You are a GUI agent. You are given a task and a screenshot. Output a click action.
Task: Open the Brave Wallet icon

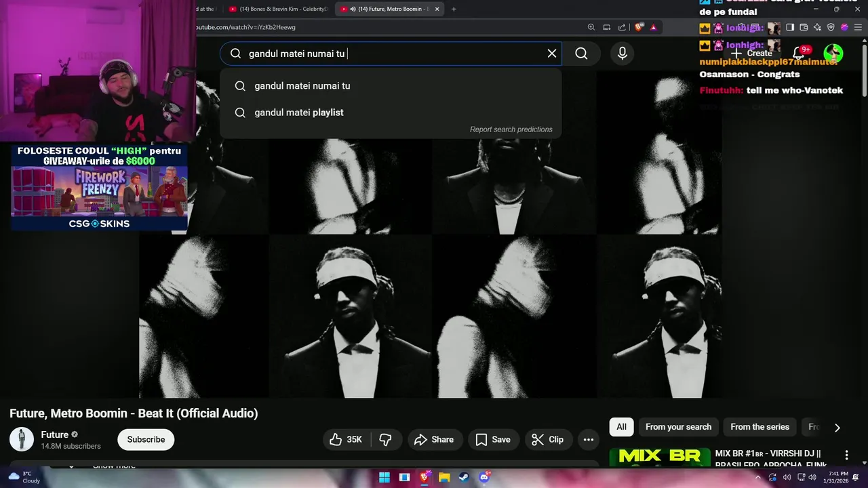pyautogui.click(x=804, y=27)
